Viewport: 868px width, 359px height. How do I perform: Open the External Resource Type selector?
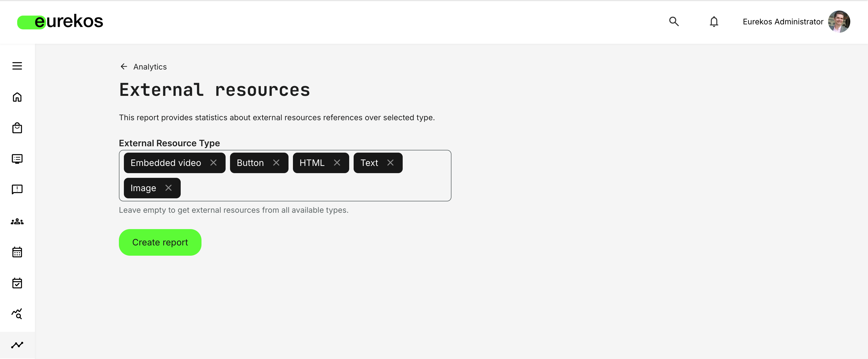(x=303, y=188)
